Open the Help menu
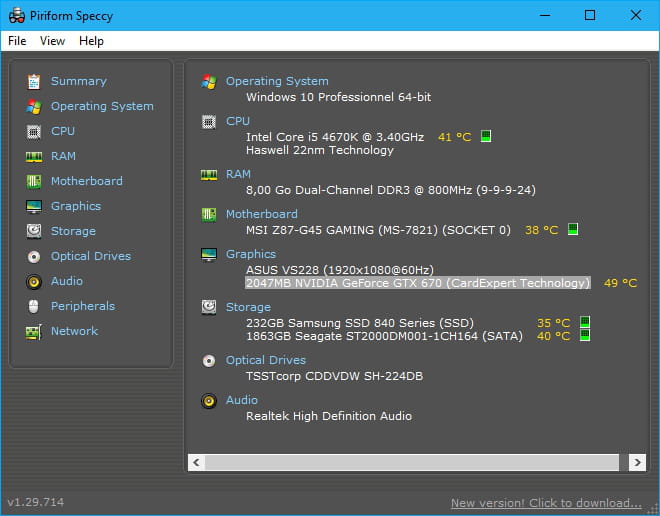This screenshot has width=660, height=516. pyautogui.click(x=91, y=41)
